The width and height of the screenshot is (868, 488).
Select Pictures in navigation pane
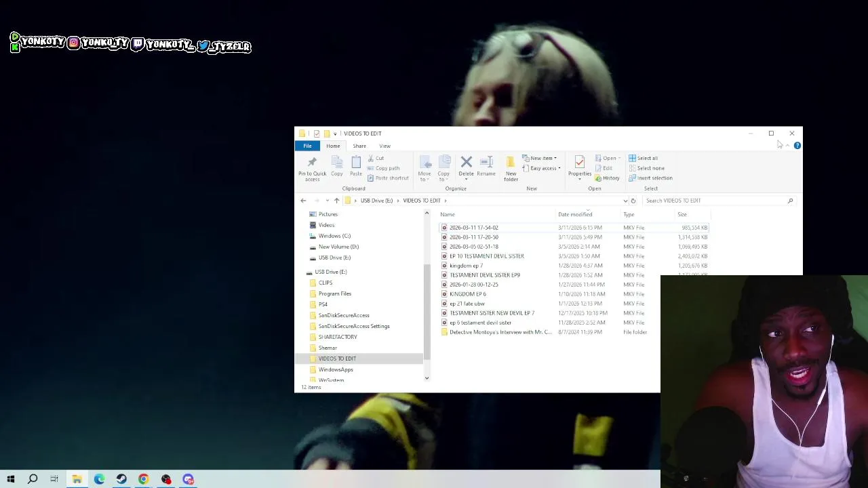tap(328, 214)
